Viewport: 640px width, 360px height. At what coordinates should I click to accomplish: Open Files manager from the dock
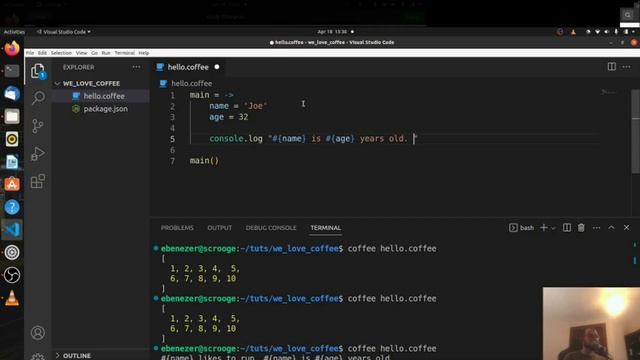click(x=12, y=117)
